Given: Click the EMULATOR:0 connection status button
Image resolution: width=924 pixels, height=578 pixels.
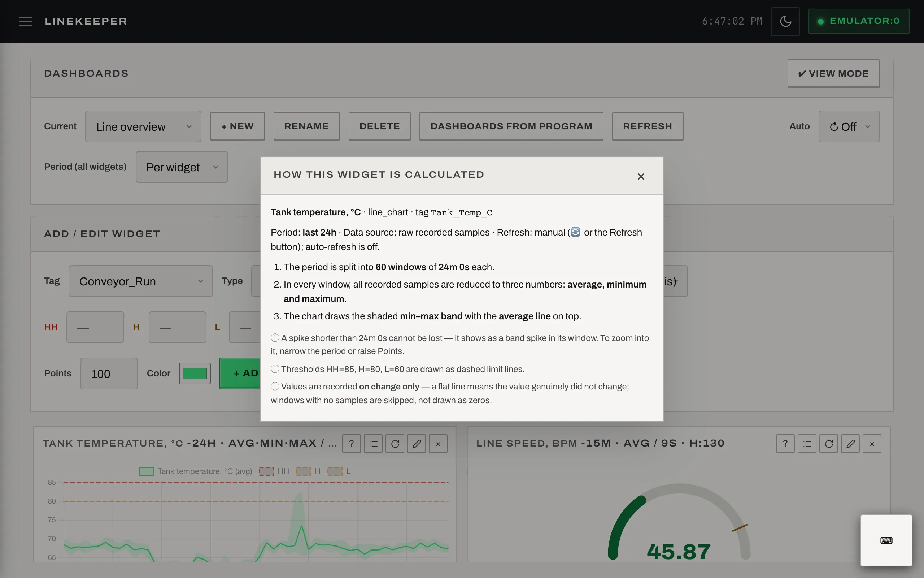Looking at the screenshot, I should click(859, 21).
